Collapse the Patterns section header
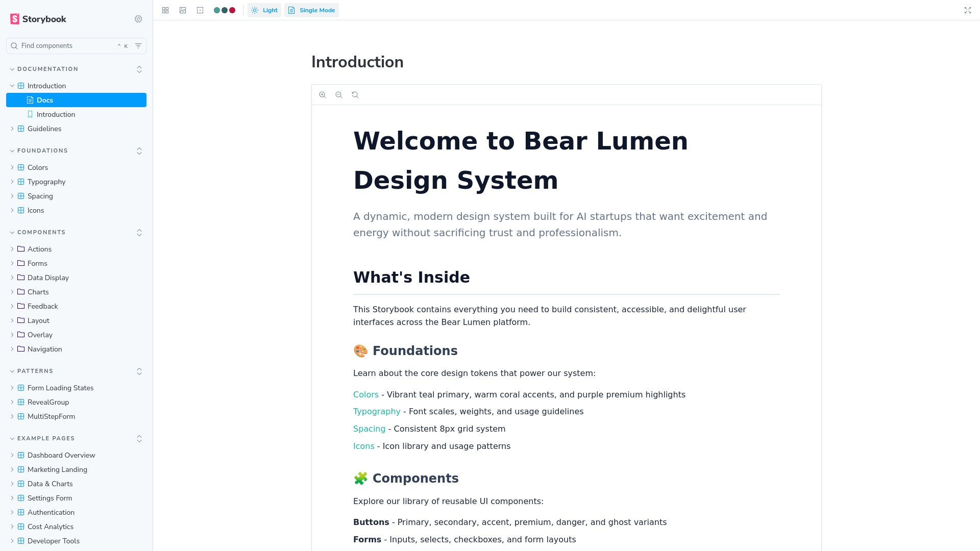This screenshot has width=980, height=551. 32,371
